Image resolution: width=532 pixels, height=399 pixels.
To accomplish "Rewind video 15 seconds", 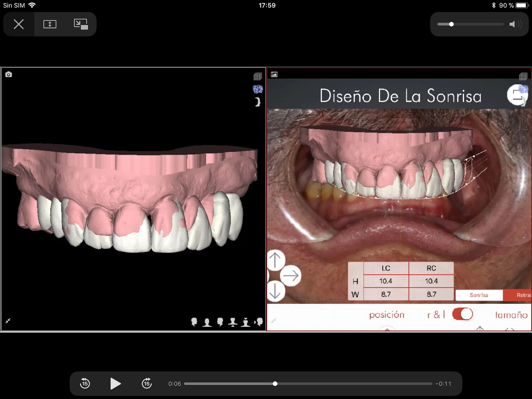I will pyautogui.click(x=85, y=383).
